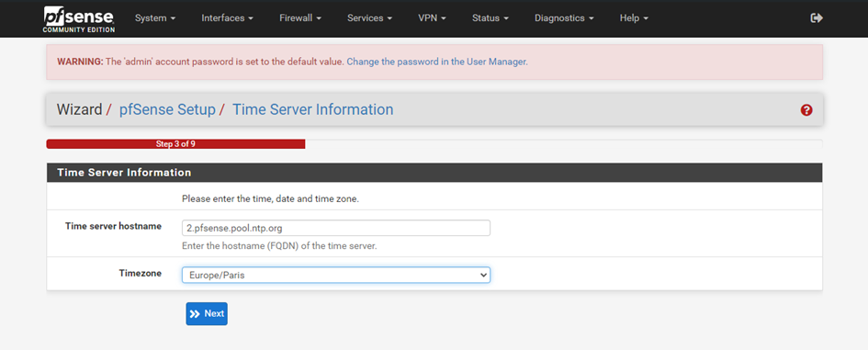The width and height of the screenshot is (868, 350).
Task: Follow the Change the password link
Action: pos(437,62)
